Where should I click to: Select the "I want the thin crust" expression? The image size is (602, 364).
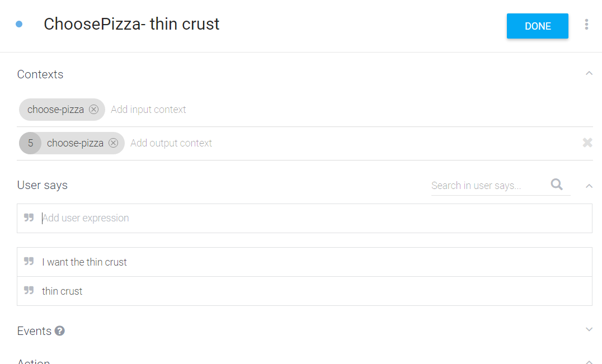pos(84,262)
